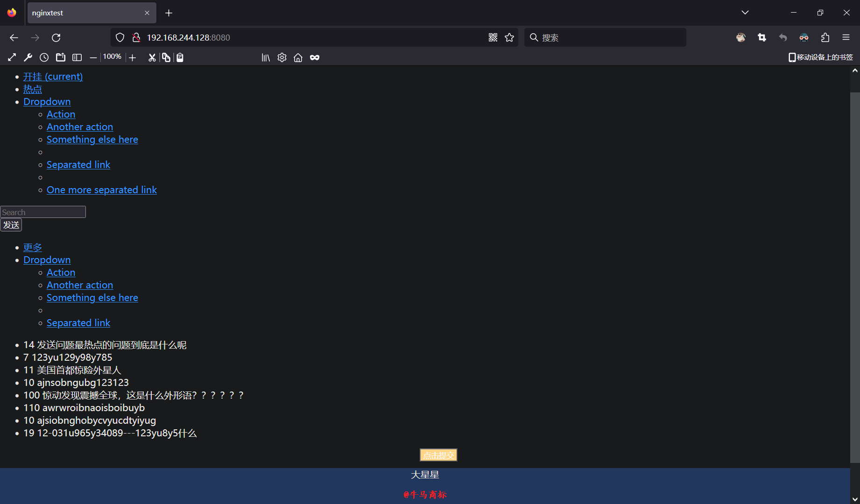Click Action under the first Dropdown
This screenshot has width=860, height=504.
[61, 114]
